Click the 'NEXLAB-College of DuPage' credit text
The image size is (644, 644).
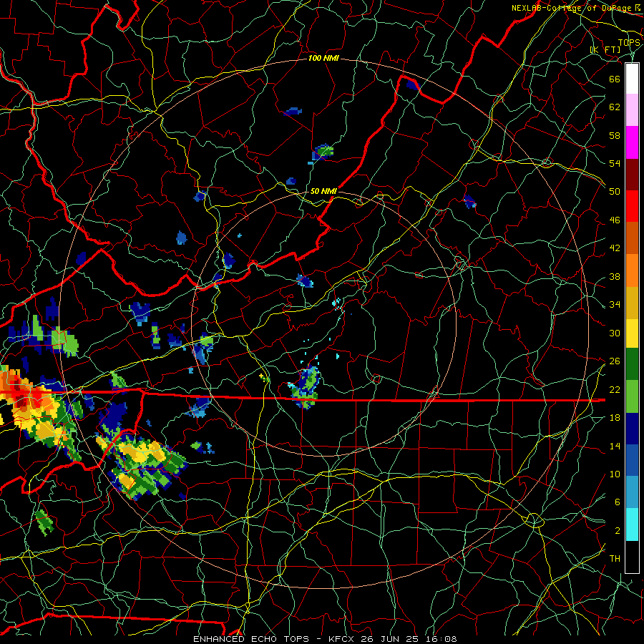571,8
